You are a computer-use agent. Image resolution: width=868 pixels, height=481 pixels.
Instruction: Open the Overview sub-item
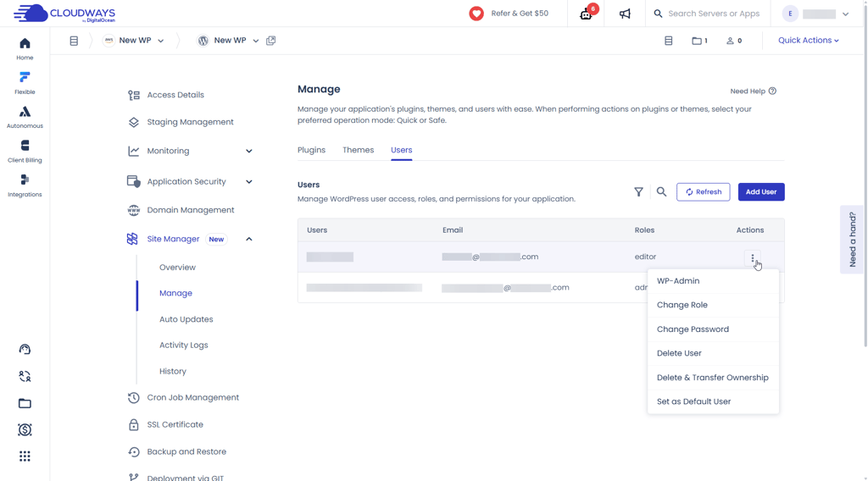tap(177, 267)
